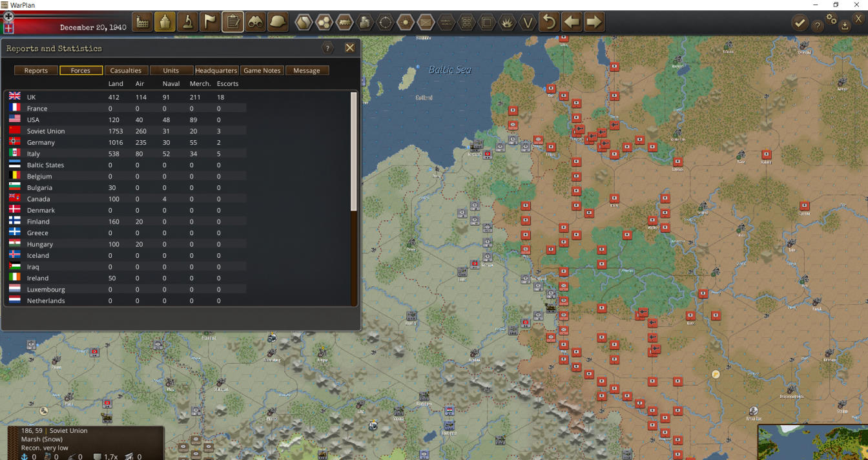Viewport: 868px width, 460px height.
Task: Click the Canada row in the table
Action: point(126,199)
